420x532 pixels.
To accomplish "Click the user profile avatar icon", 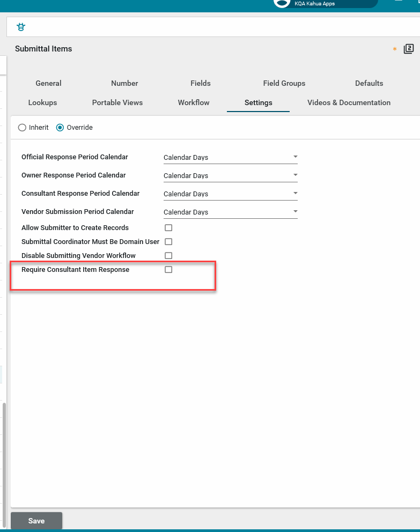I will coord(282,3).
